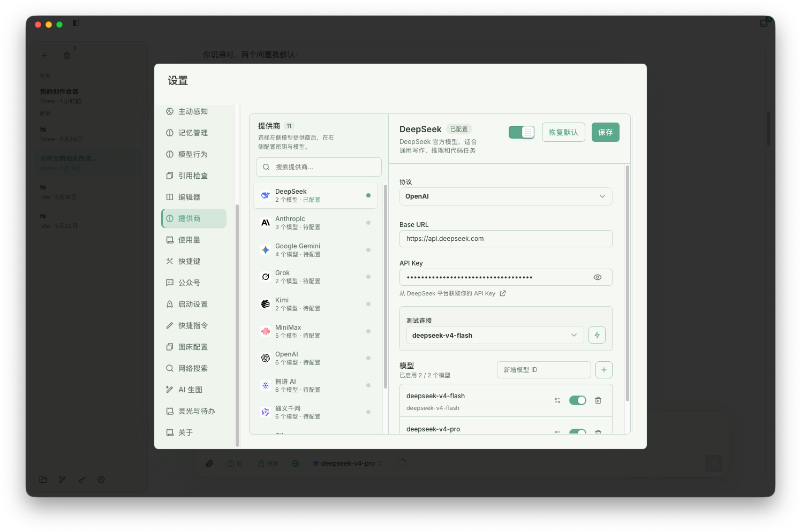
Task: Click the Google Gemini sparkle logo
Action: [265, 250]
